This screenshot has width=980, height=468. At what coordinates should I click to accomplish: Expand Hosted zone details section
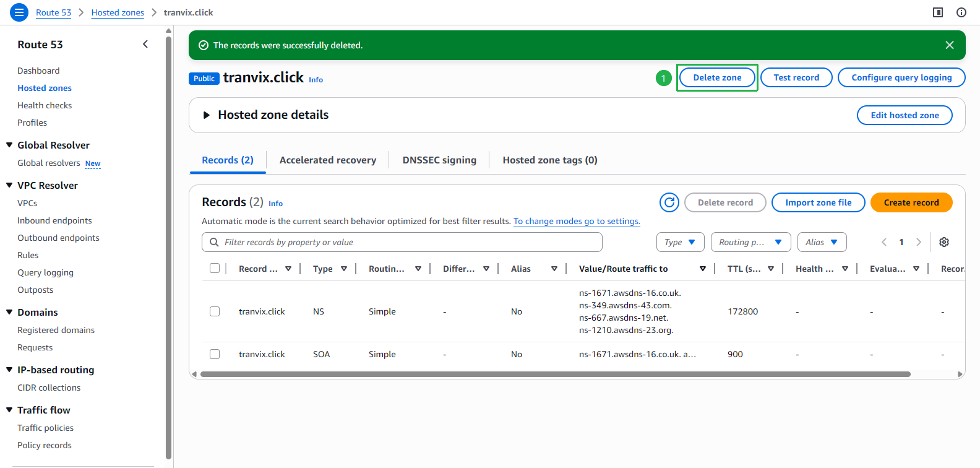pos(207,115)
